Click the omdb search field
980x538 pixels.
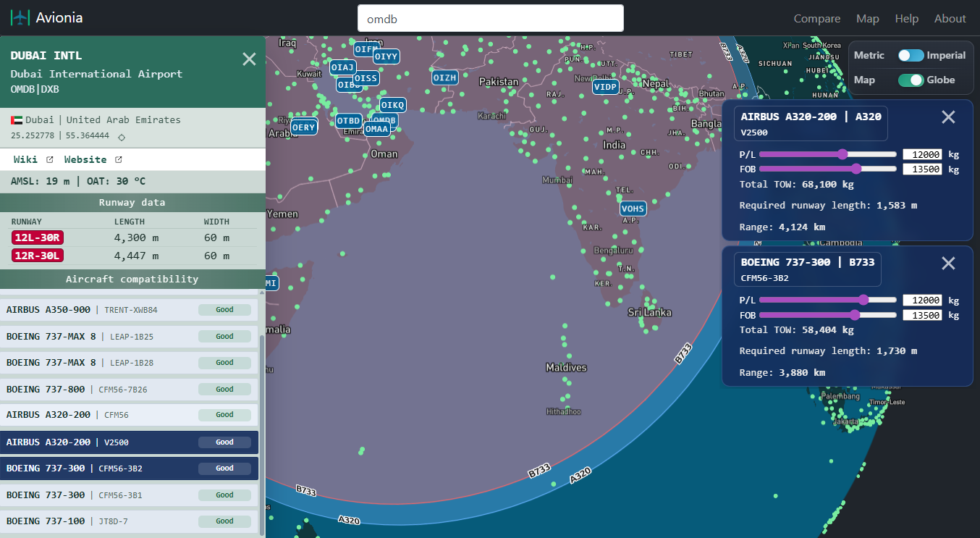(491, 19)
